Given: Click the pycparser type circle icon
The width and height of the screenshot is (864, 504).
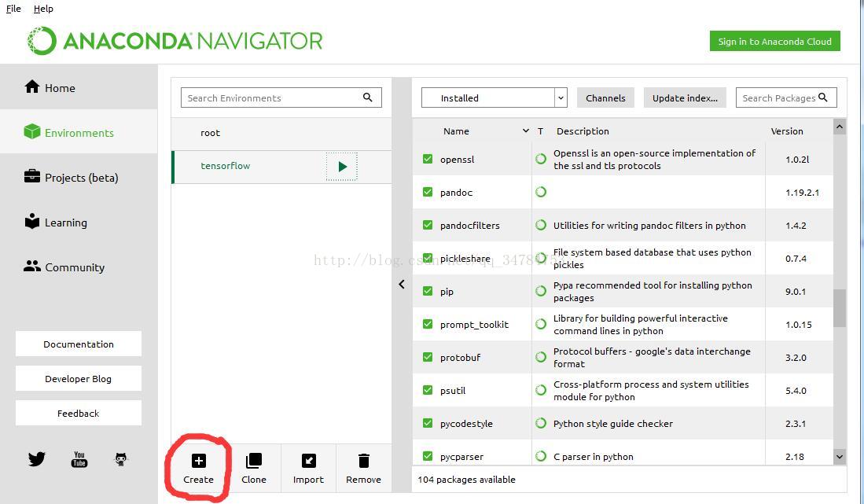Looking at the screenshot, I should (x=541, y=457).
